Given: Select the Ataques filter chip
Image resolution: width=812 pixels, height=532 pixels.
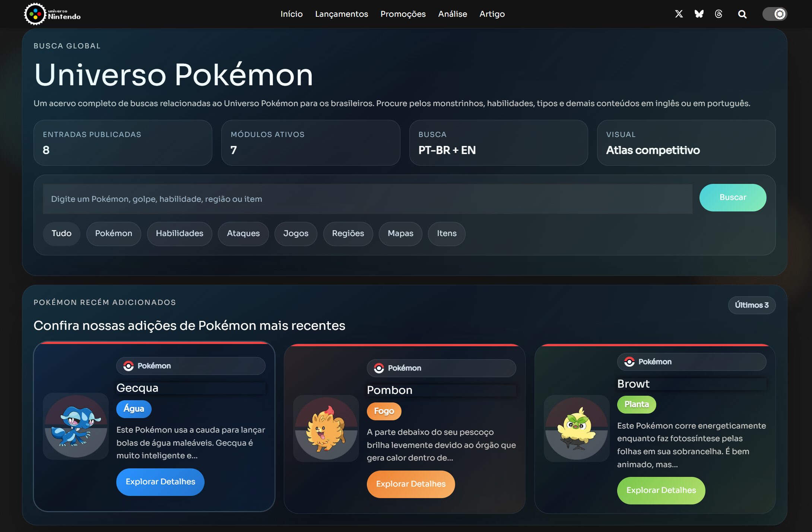Looking at the screenshot, I should point(243,233).
